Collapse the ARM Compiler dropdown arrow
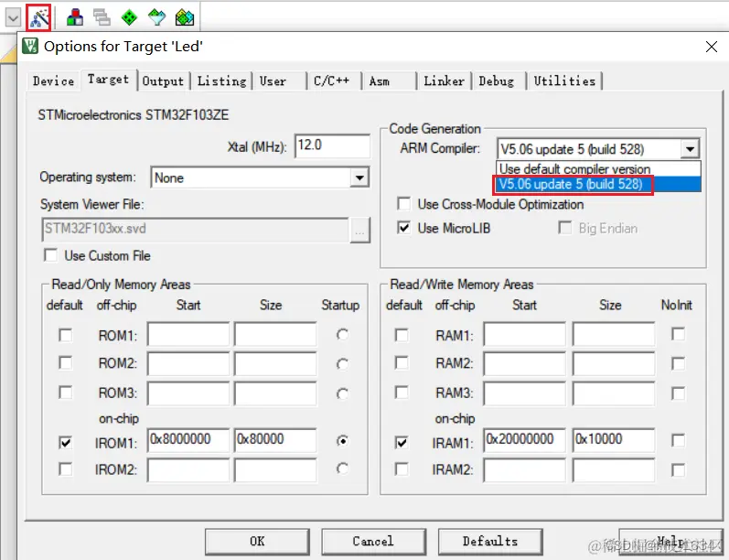Screen dimensions: 729x560 coord(690,149)
